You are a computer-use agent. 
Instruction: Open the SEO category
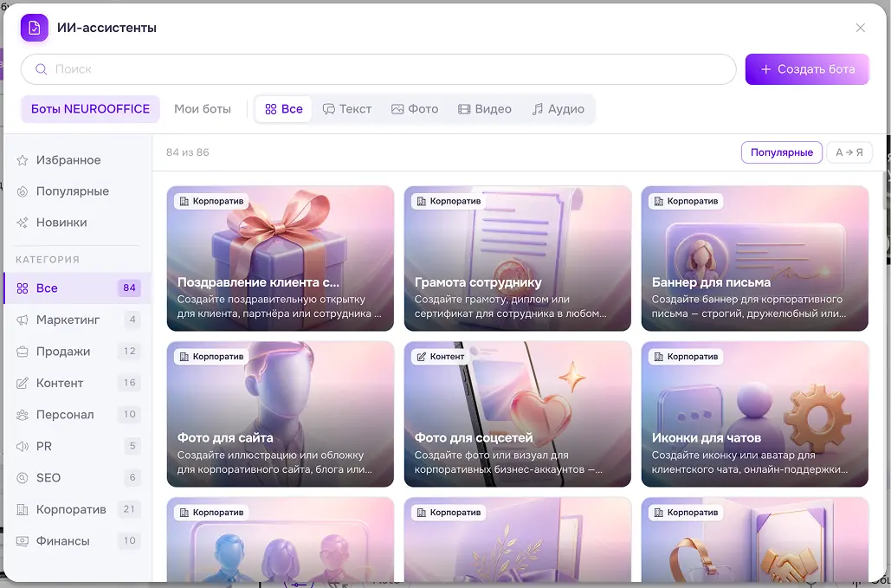78,478
